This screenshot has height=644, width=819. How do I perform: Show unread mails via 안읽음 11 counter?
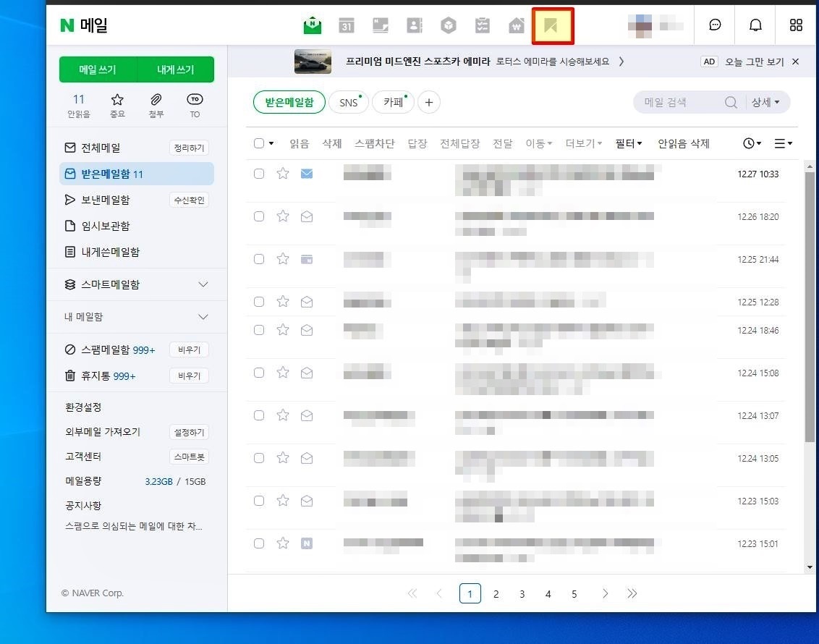pyautogui.click(x=78, y=105)
